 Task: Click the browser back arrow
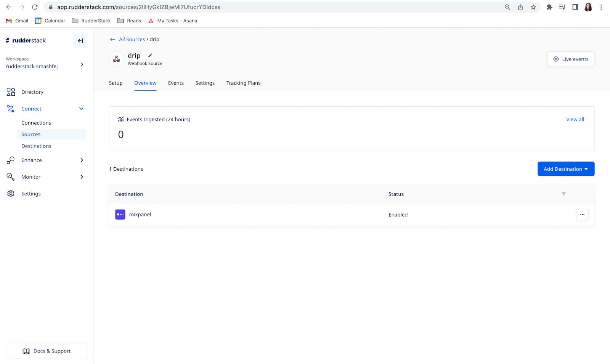click(x=9, y=7)
